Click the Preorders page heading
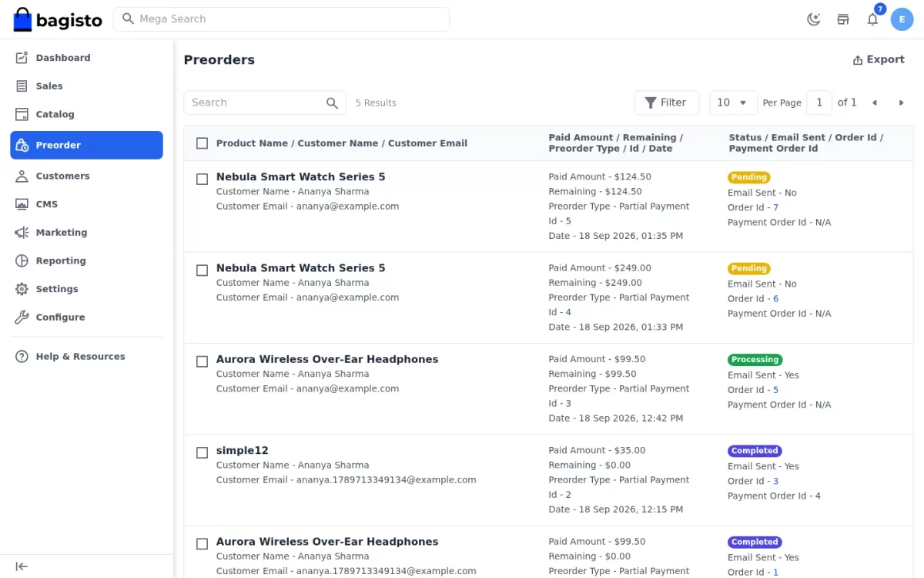Image resolution: width=924 pixels, height=578 pixels. point(219,59)
